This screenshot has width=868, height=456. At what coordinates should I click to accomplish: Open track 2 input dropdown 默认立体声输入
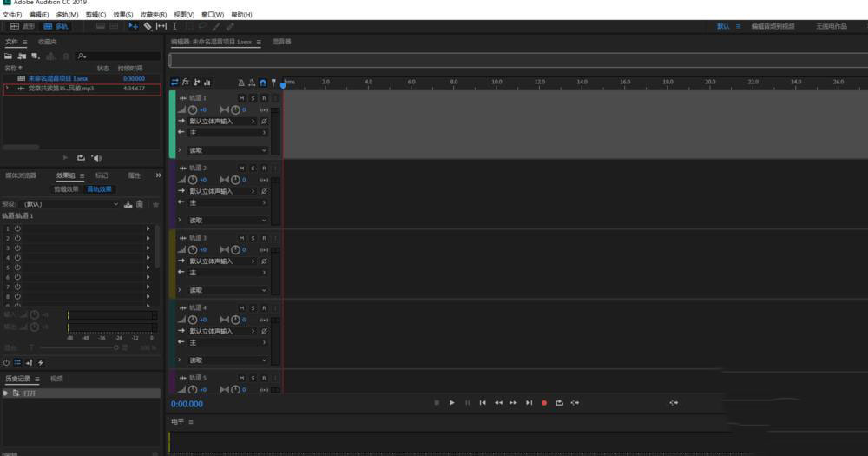(x=222, y=190)
